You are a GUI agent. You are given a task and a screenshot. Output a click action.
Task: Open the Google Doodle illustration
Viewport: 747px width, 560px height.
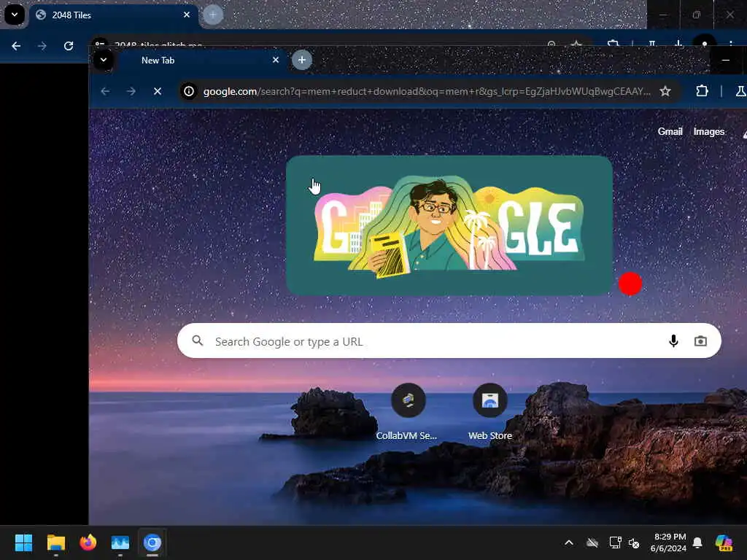(449, 225)
